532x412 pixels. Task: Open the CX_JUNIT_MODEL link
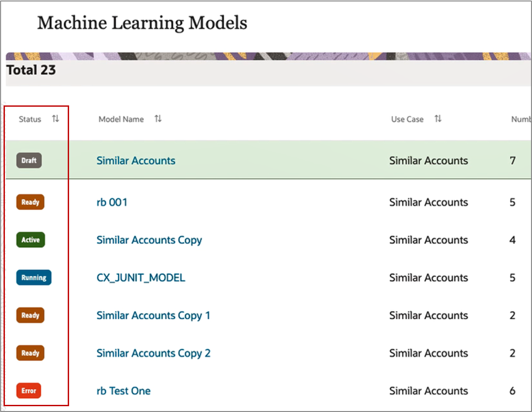coord(141,278)
